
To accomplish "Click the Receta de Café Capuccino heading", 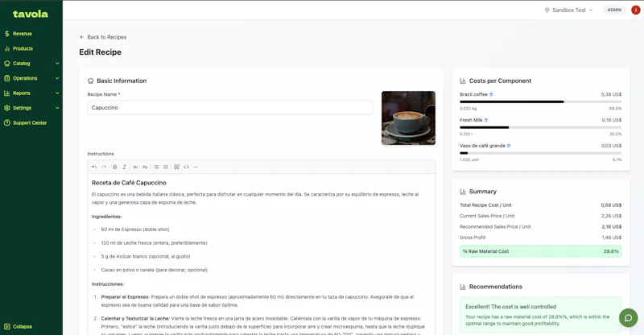I will 129,183.
